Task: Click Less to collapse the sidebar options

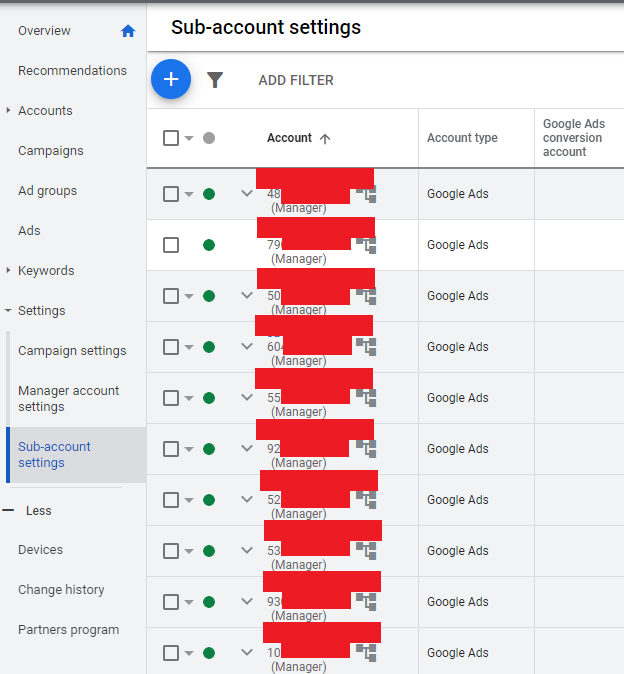Action: [38, 510]
